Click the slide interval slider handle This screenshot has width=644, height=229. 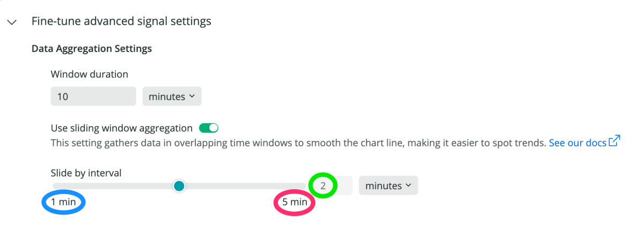179,186
